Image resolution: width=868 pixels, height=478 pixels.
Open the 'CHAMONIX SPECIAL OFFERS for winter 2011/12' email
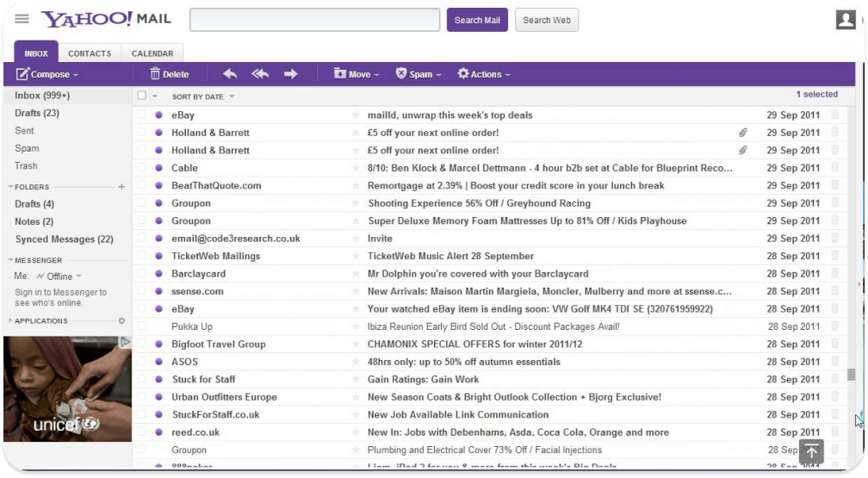[475, 344]
